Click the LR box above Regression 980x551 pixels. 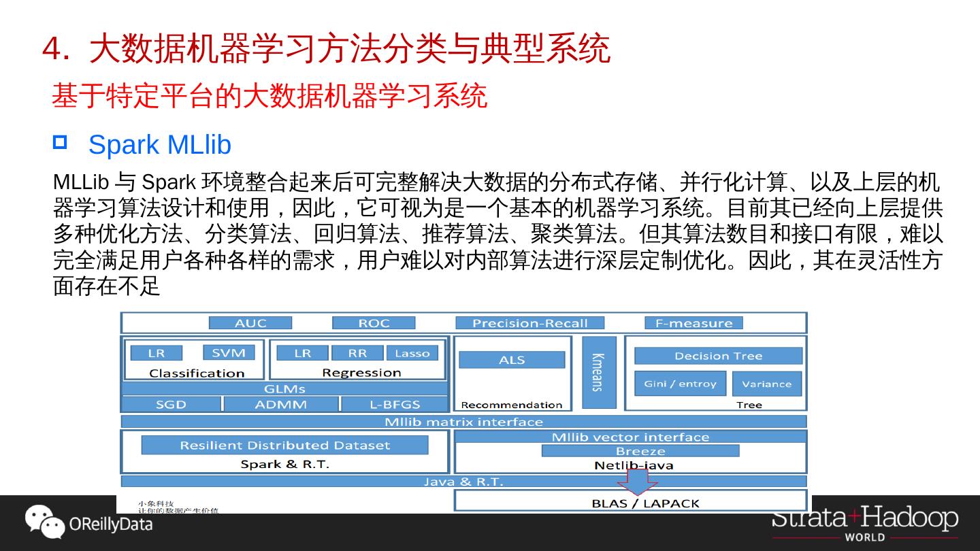pyautogui.click(x=303, y=353)
